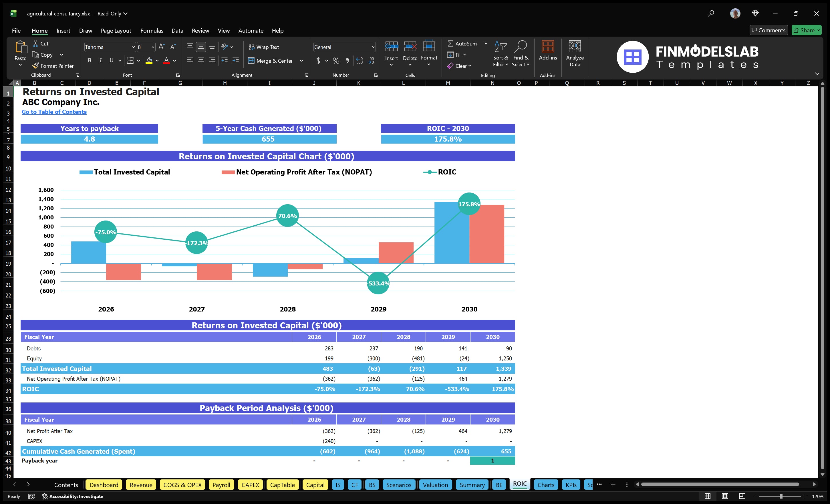Switch to the Formulas ribbon tab

tap(152, 30)
